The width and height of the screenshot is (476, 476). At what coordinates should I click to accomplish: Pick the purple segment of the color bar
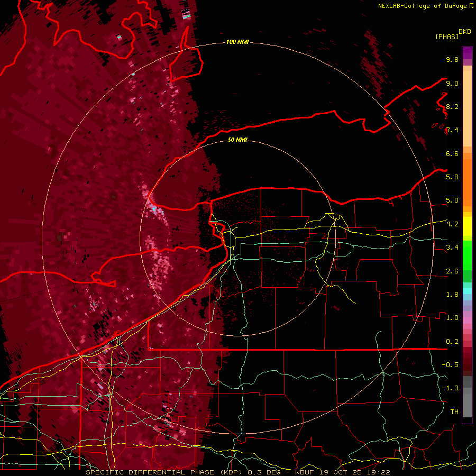[x=467, y=53]
